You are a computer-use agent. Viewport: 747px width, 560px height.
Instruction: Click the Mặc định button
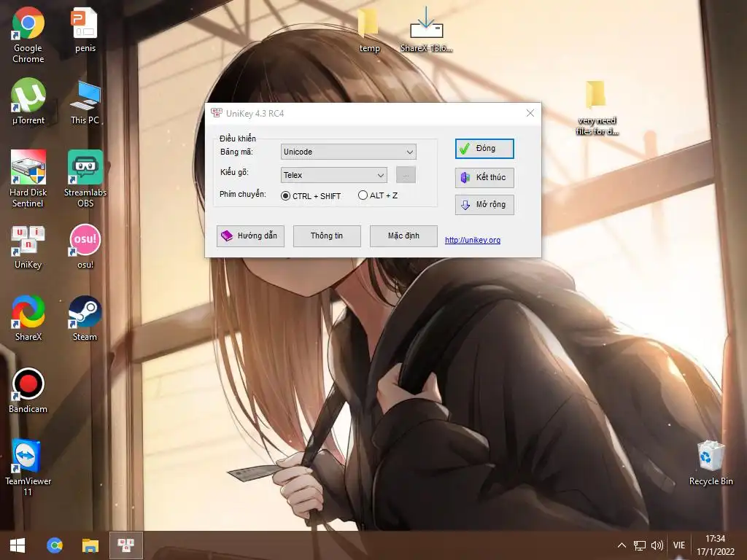point(403,236)
